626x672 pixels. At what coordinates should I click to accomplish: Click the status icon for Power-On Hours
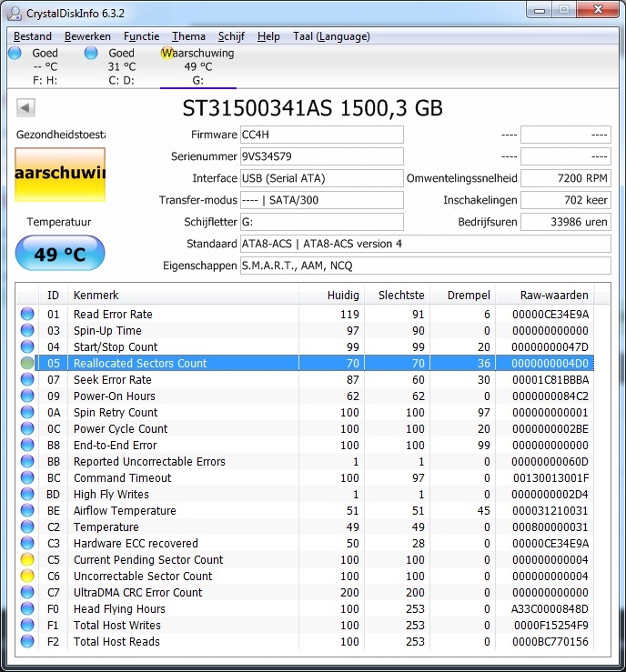coord(27,396)
